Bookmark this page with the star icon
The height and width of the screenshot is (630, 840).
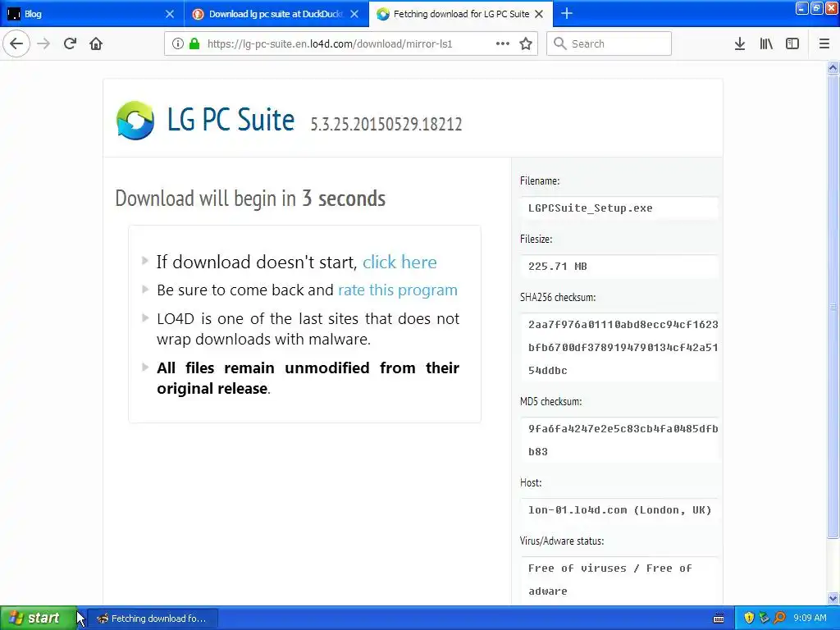[526, 43]
